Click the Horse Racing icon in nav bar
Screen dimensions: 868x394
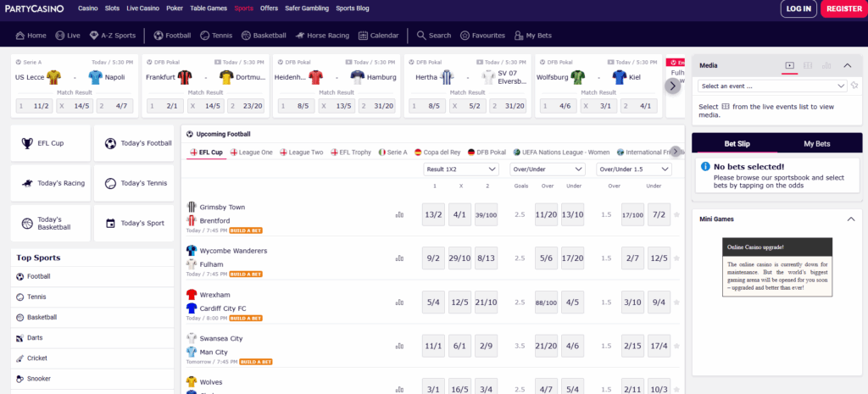click(x=299, y=36)
